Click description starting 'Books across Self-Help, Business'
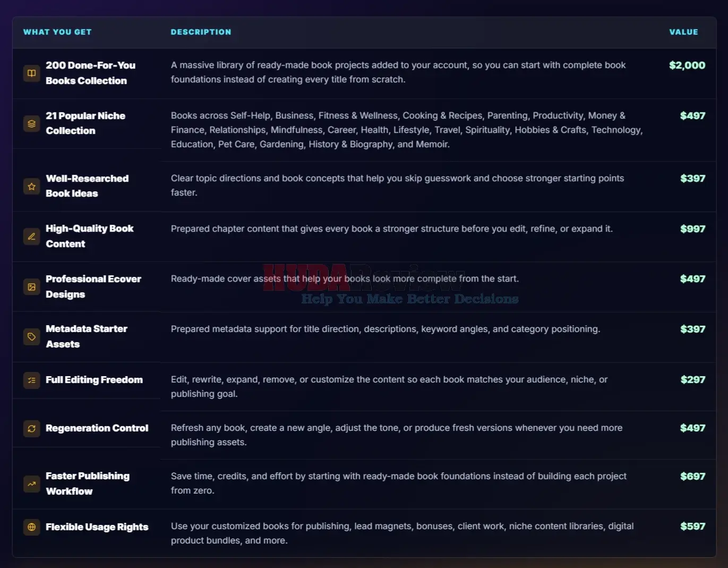The width and height of the screenshot is (728, 568). 407,130
